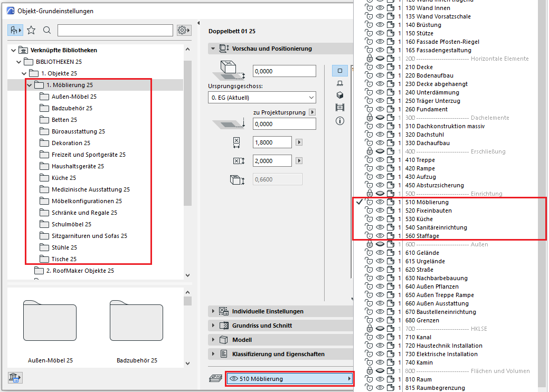Click the favorites star icon
Viewport: 549px width, 392px height.
[x=31, y=30]
